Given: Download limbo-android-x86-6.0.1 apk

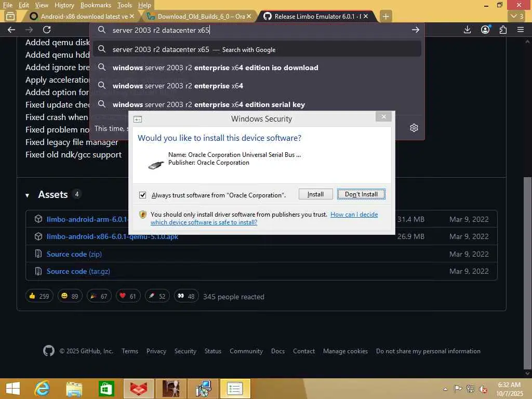Looking at the screenshot, I should (112, 236).
